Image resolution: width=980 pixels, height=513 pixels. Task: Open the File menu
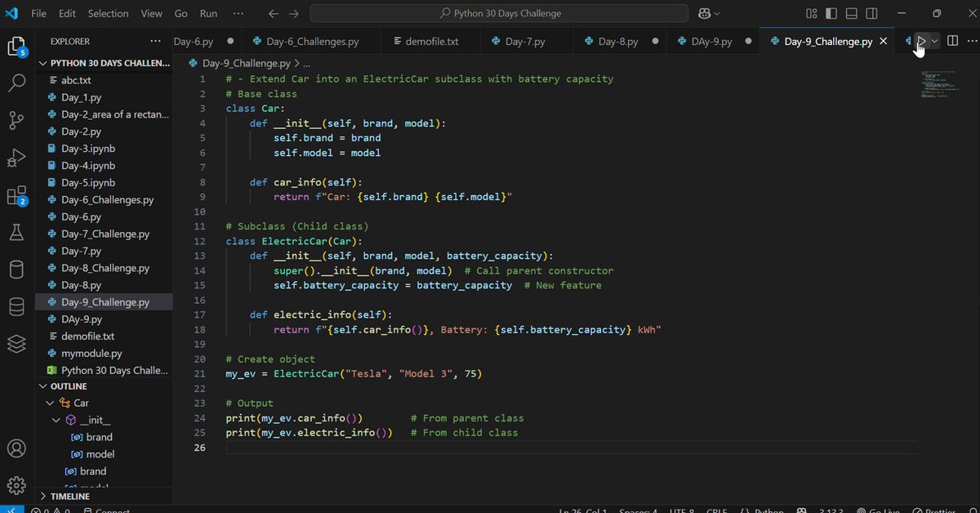(38, 14)
